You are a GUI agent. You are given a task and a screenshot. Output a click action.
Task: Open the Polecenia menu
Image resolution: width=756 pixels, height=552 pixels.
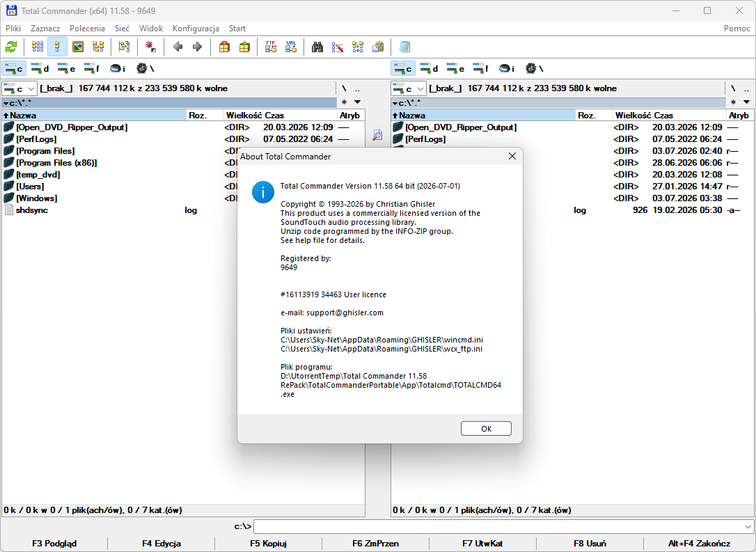coord(87,29)
